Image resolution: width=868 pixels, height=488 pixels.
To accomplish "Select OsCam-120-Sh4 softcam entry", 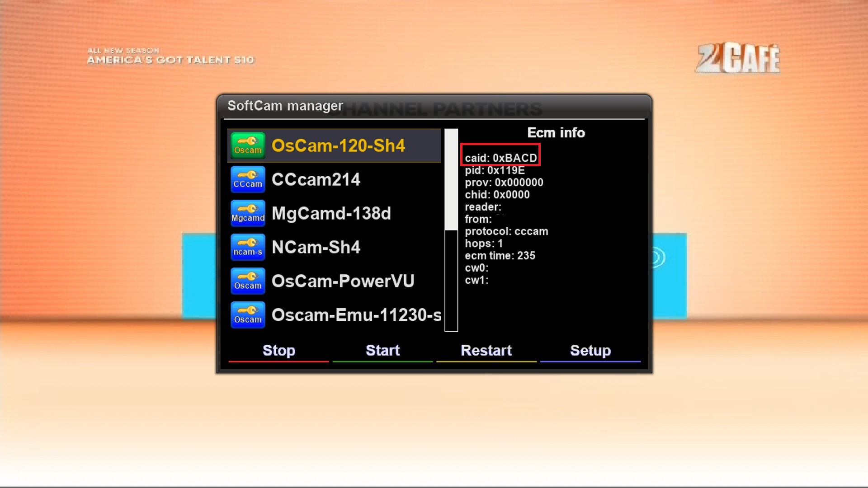I will [334, 145].
